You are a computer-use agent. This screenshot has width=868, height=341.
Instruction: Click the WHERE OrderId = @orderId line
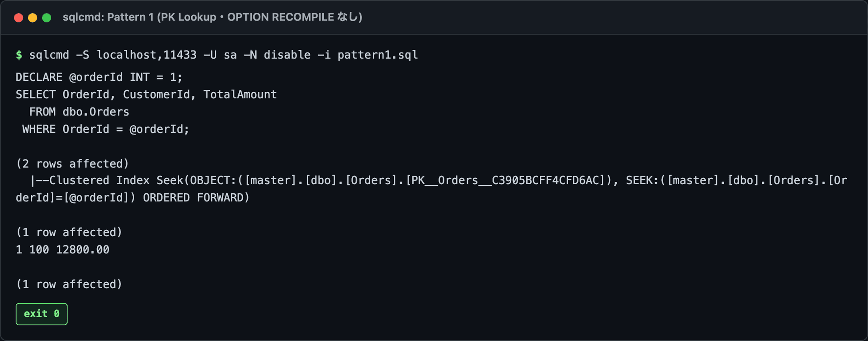click(x=106, y=129)
